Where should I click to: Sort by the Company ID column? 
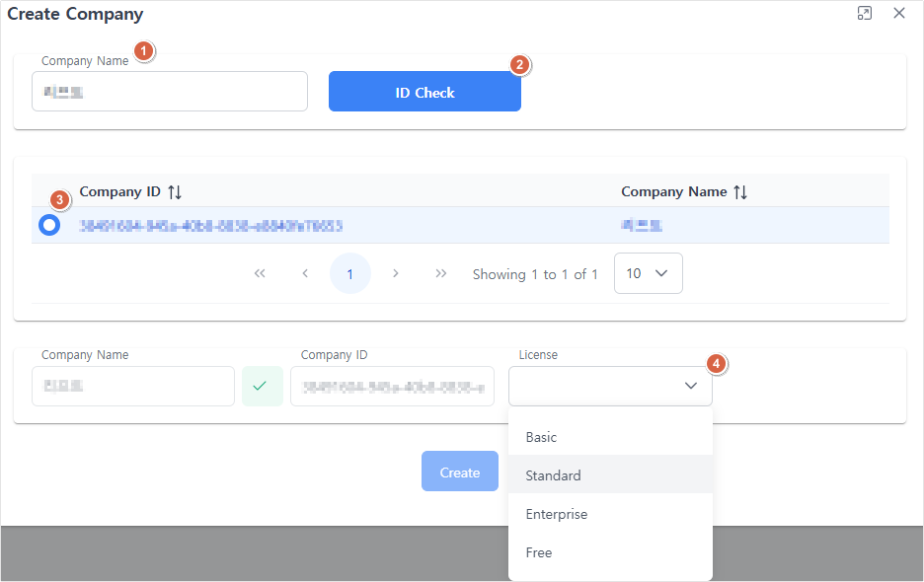[x=175, y=192]
